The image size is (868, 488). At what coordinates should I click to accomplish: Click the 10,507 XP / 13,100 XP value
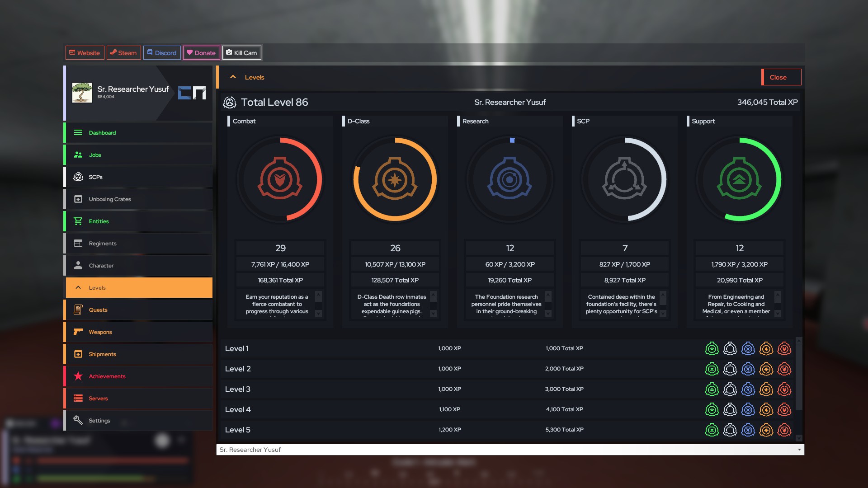pos(395,264)
